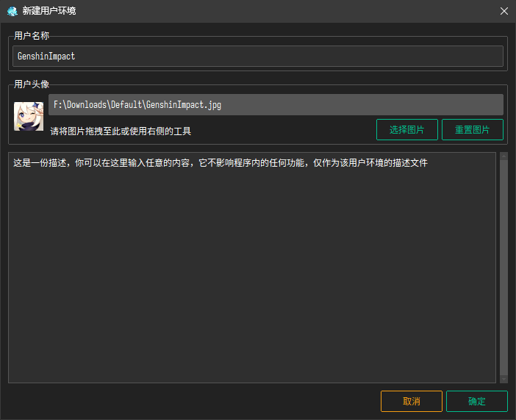
Task: Click the description vertical scrollbar track
Action: point(504,267)
